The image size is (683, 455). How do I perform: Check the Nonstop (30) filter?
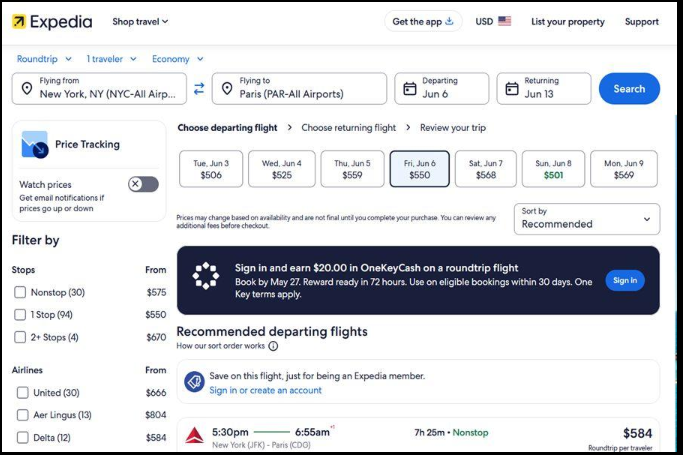point(20,292)
